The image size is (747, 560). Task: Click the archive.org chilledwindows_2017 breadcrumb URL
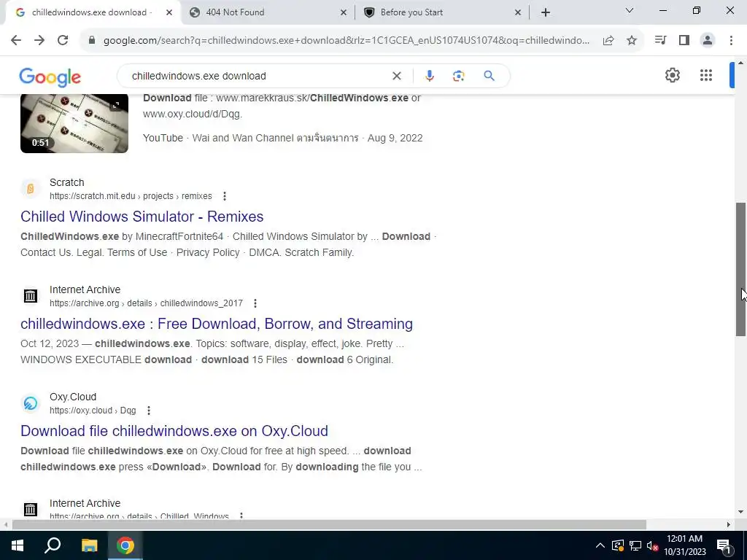point(146,303)
